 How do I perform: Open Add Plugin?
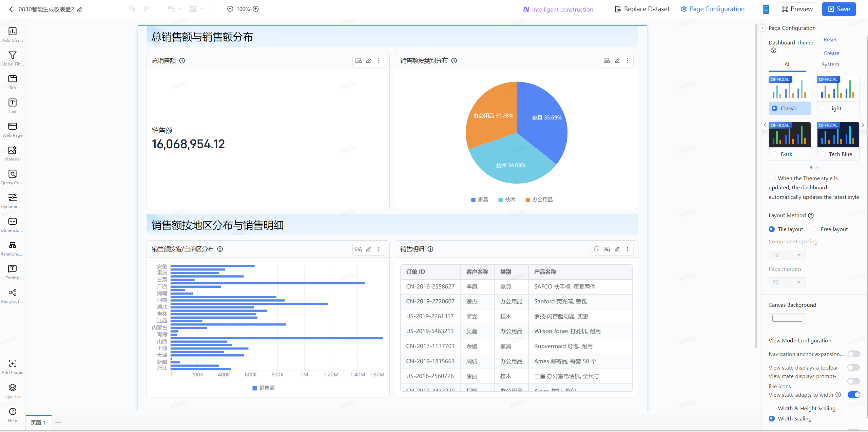coord(13,367)
